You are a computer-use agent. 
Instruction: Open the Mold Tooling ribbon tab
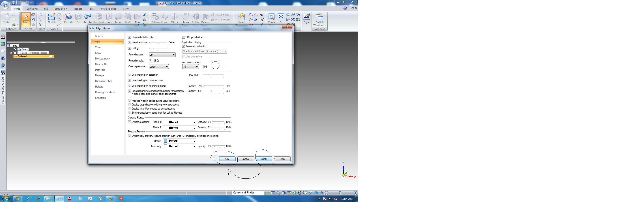(x=109, y=9)
